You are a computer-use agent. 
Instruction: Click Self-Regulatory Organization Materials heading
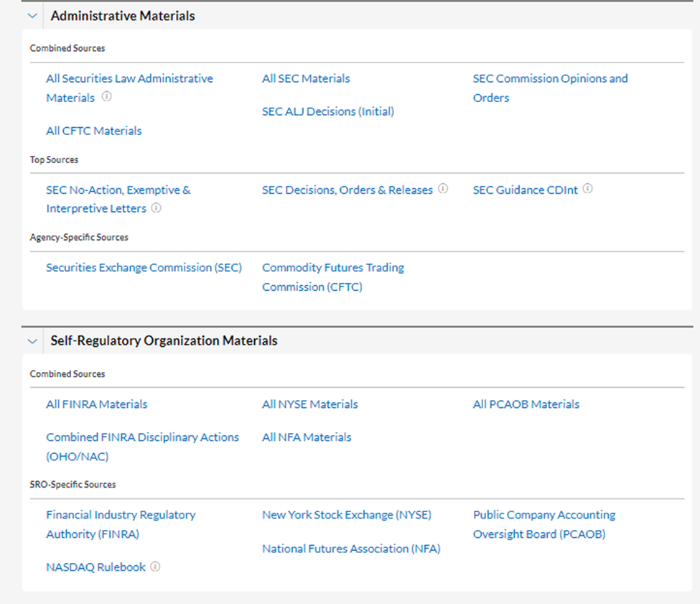coord(164,341)
